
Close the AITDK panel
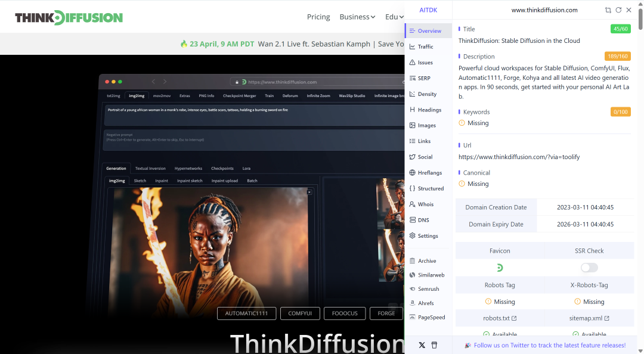(629, 10)
